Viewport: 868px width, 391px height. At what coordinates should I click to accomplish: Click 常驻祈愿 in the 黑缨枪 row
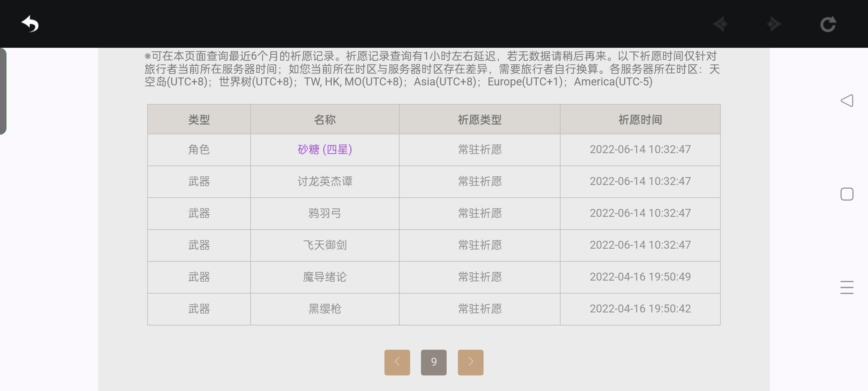click(x=480, y=309)
